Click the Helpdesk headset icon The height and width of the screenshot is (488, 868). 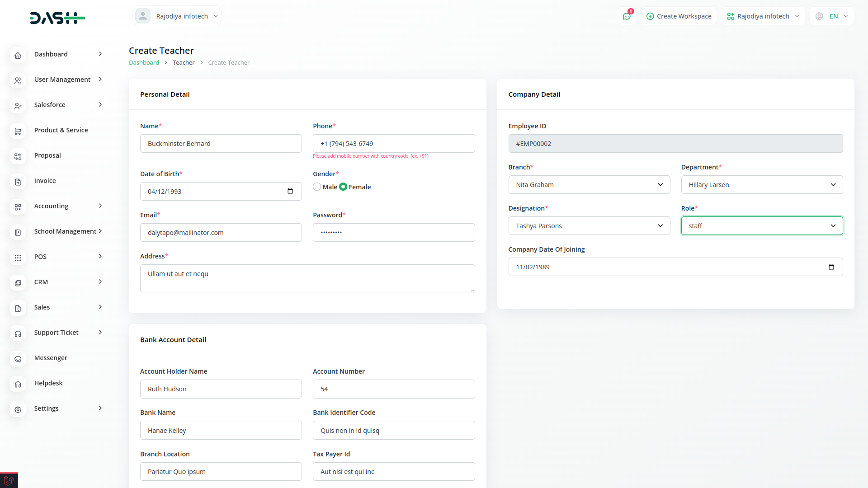pyautogui.click(x=18, y=384)
